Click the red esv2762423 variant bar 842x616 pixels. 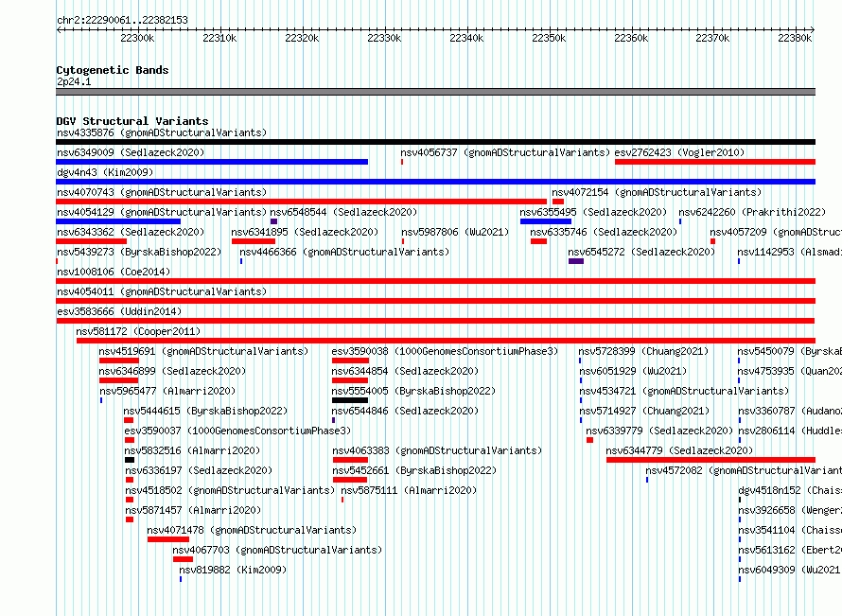pos(715,162)
